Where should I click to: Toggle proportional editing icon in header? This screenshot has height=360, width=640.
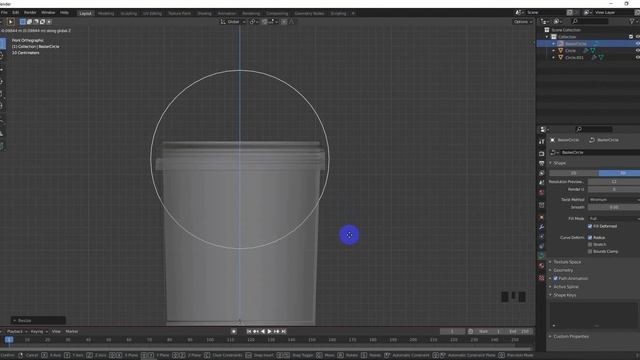[x=284, y=22]
